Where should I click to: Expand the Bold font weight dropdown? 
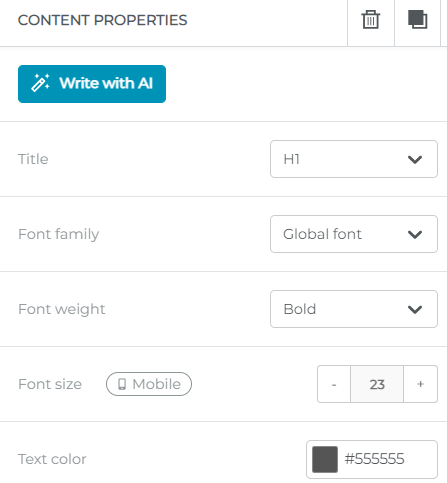[354, 309]
